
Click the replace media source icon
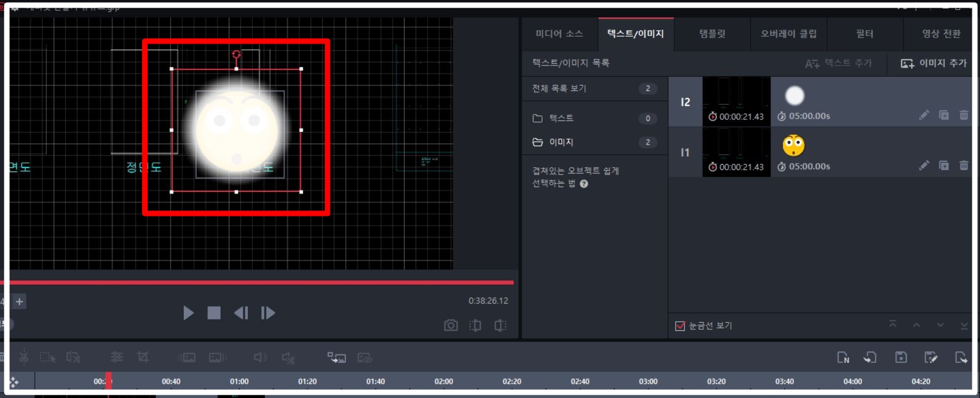(336, 358)
